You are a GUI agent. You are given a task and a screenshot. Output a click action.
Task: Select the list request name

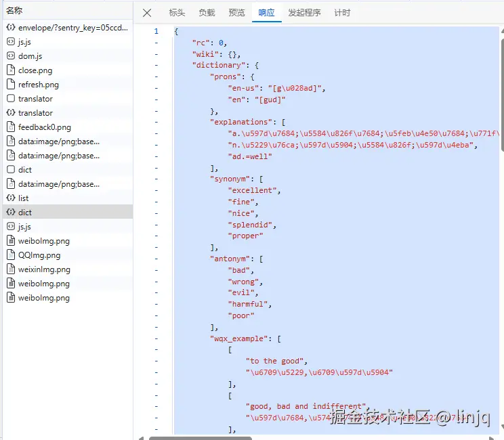[24, 198]
